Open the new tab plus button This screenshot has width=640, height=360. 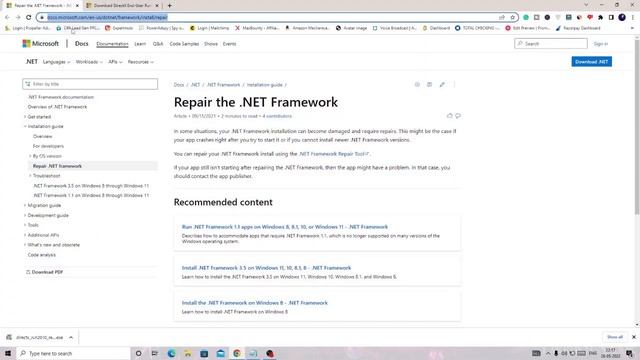pyautogui.click(x=169, y=5)
